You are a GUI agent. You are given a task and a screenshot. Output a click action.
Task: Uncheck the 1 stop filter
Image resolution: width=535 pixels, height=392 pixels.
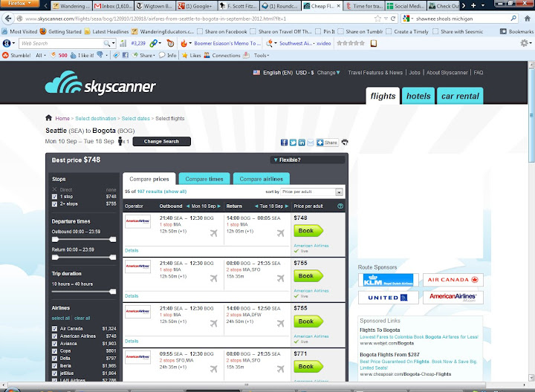coord(54,197)
